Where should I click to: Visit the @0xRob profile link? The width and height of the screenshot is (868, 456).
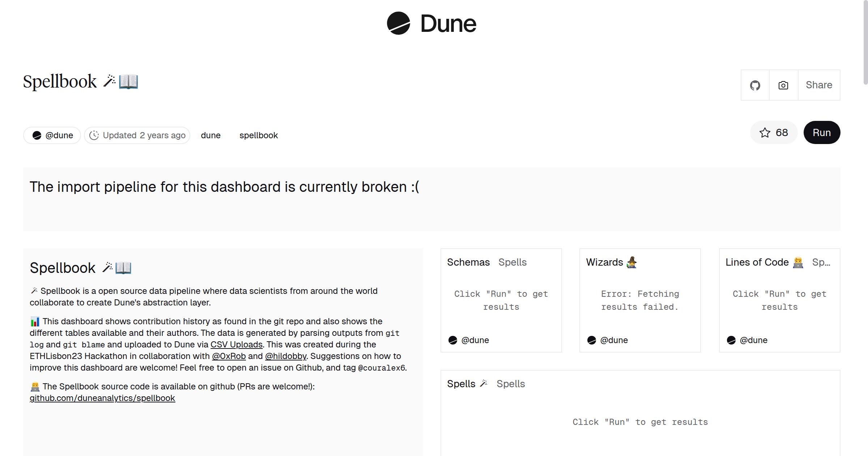pyautogui.click(x=229, y=356)
